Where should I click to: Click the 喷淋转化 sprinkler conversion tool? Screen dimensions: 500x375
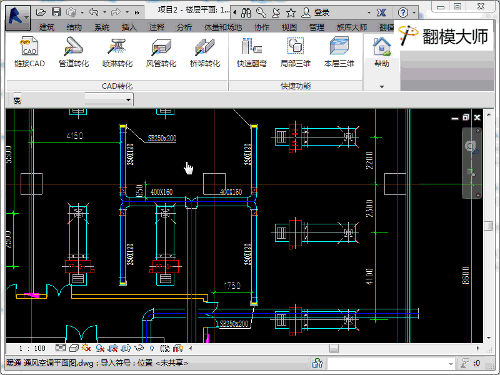coord(117,52)
